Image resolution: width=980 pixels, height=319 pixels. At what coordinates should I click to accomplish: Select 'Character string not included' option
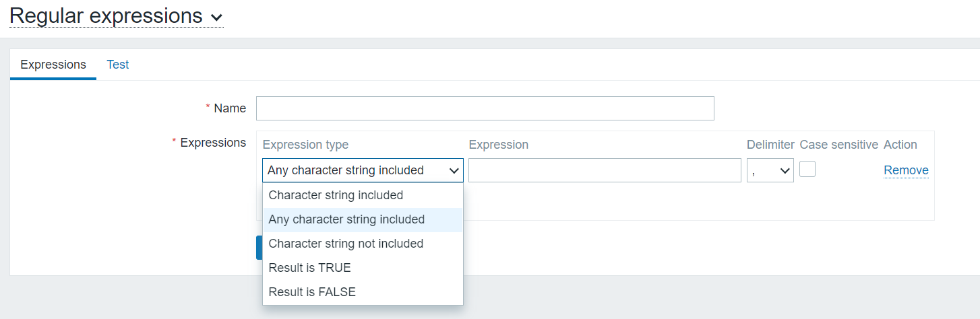pos(346,244)
